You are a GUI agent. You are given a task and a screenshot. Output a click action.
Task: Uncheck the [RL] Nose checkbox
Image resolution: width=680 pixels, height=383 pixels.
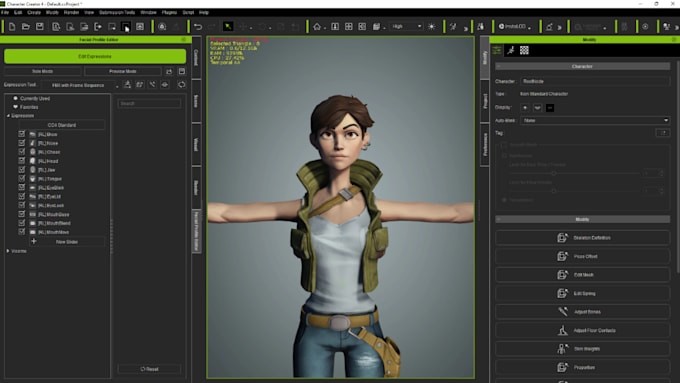click(x=22, y=143)
